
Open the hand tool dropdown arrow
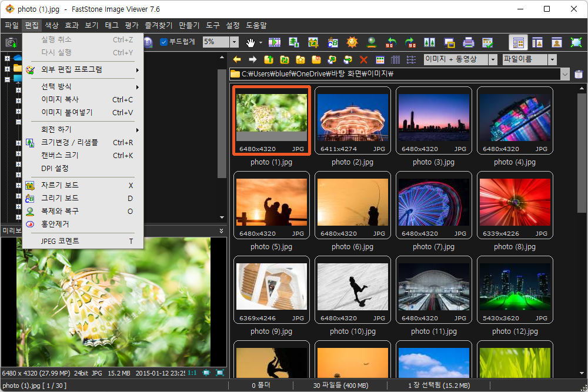click(x=260, y=42)
